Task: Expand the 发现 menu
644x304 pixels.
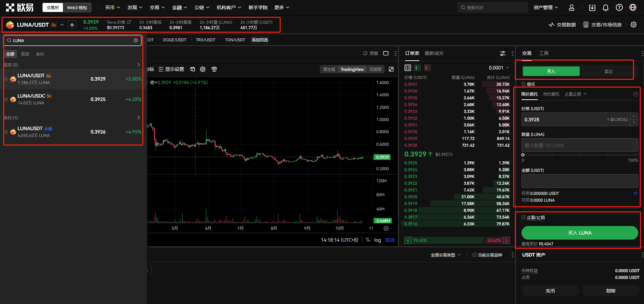Action: (135, 7)
